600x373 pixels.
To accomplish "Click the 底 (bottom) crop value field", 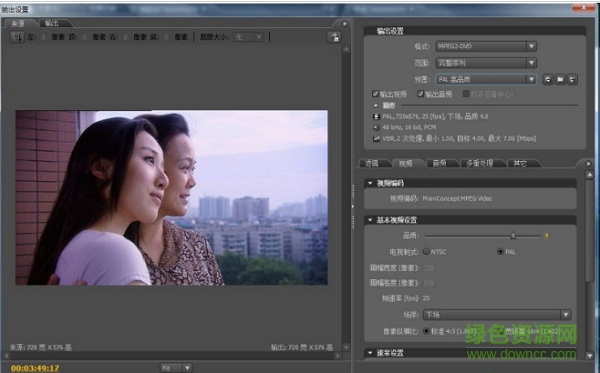I will pyautogui.click(x=166, y=37).
